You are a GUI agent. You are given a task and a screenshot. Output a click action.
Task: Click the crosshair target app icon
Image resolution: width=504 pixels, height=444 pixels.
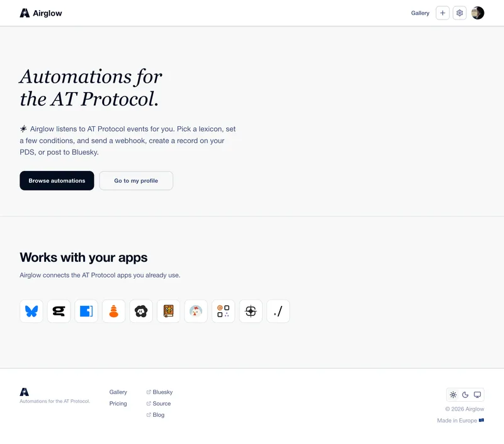pos(251,311)
